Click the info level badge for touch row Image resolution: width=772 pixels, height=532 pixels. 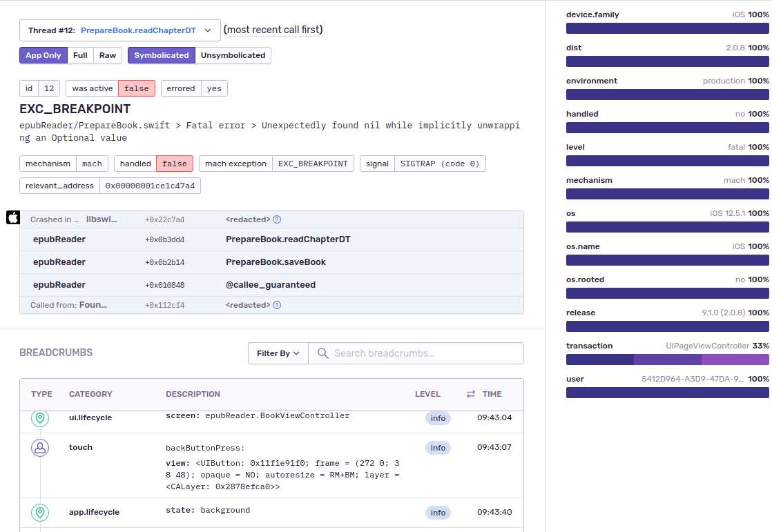438,448
